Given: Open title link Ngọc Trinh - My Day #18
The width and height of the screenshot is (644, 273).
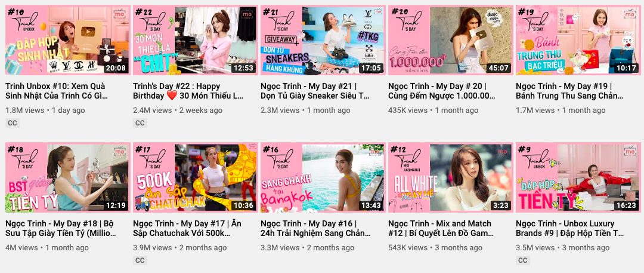Looking at the screenshot, I should (60, 229).
